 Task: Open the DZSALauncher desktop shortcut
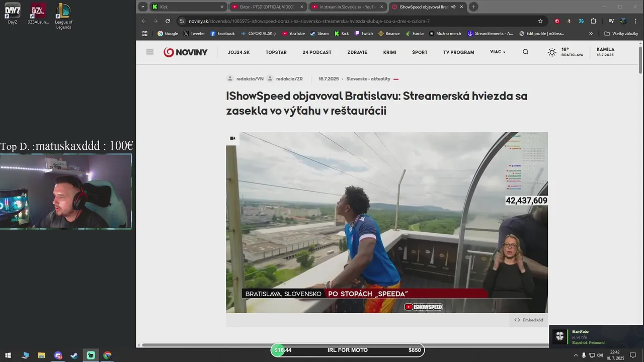(38, 14)
